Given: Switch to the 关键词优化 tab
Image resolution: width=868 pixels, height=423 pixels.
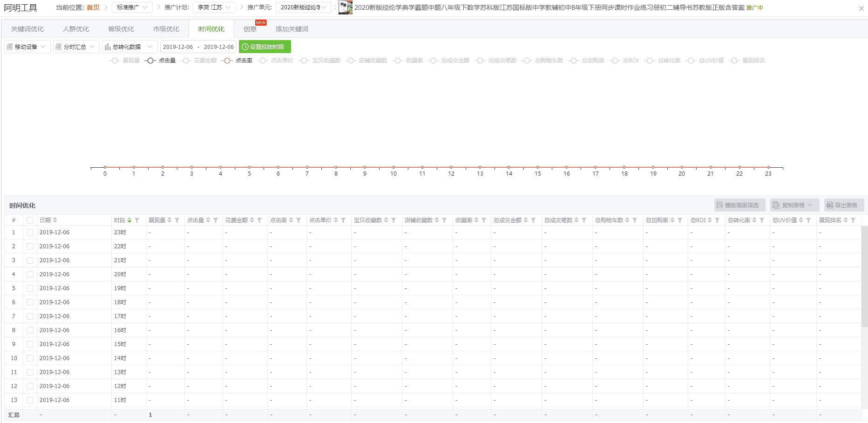Looking at the screenshot, I should pyautogui.click(x=27, y=29).
